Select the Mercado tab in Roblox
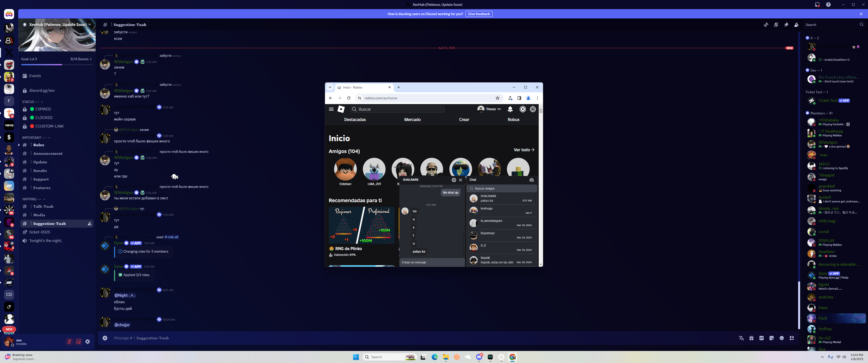The height and width of the screenshot is (363, 868). coord(413,119)
